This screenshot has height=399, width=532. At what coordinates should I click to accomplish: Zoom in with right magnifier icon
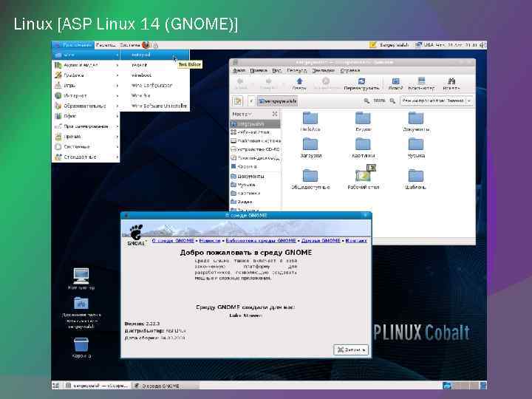(x=392, y=100)
